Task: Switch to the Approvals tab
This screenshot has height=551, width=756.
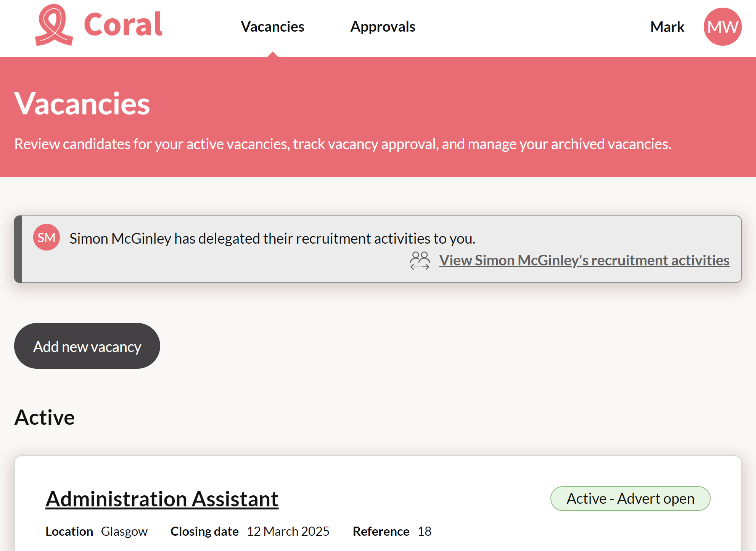Action: 383,27
